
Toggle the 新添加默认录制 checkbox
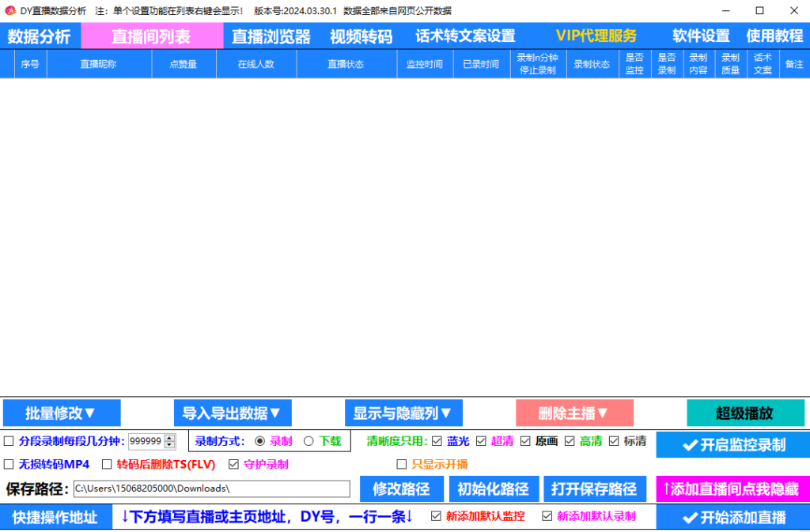coord(546,517)
